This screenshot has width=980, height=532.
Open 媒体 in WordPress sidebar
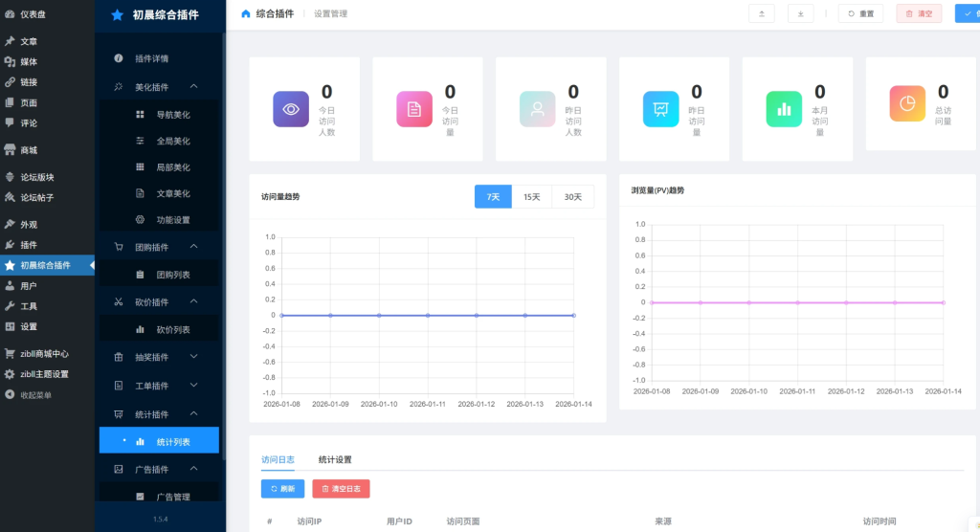coord(47,61)
